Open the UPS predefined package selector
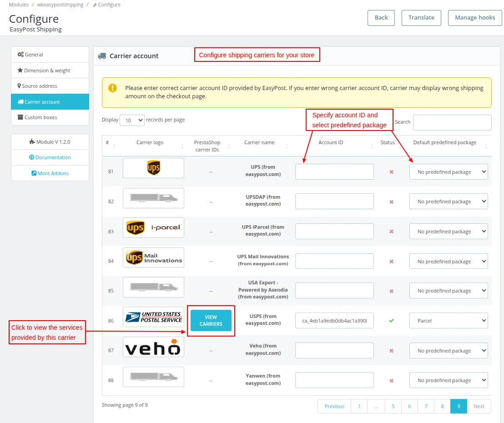The image size is (504, 423). click(449, 171)
